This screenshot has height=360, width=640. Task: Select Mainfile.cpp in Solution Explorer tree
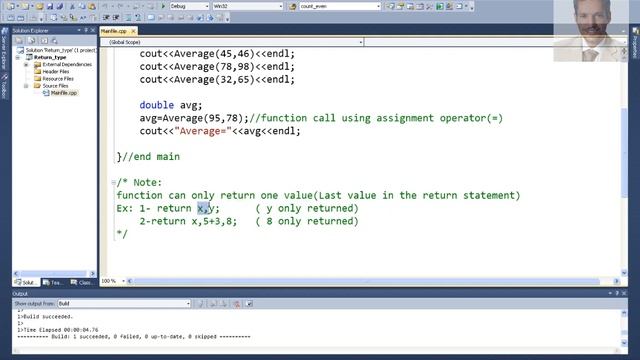click(60, 93)
